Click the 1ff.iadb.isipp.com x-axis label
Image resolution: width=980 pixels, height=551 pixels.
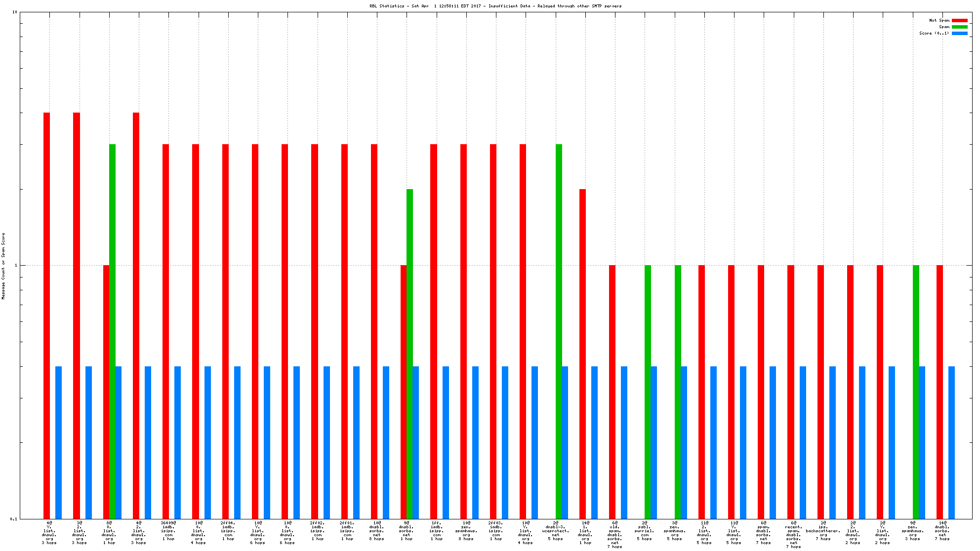pos(437,531)
